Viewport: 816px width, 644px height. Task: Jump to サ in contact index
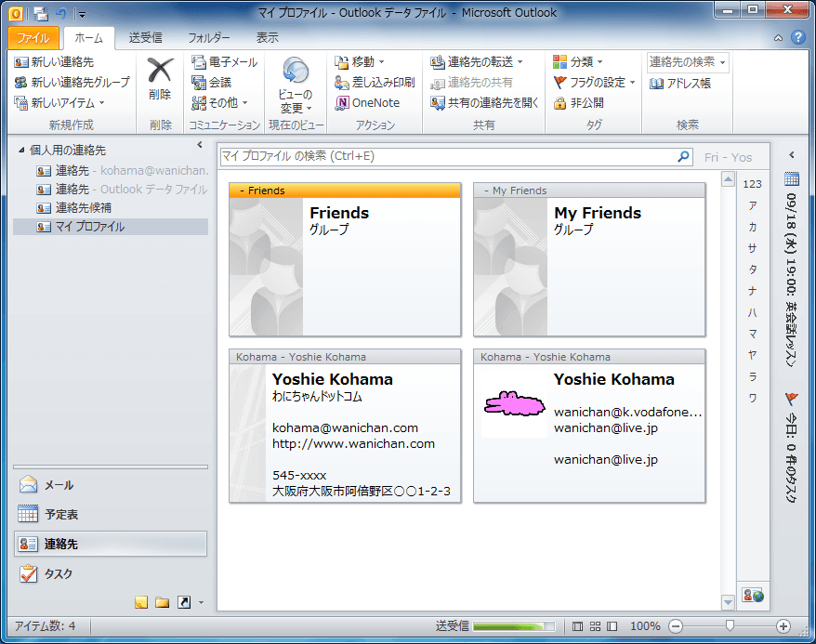tap(752, 248)
